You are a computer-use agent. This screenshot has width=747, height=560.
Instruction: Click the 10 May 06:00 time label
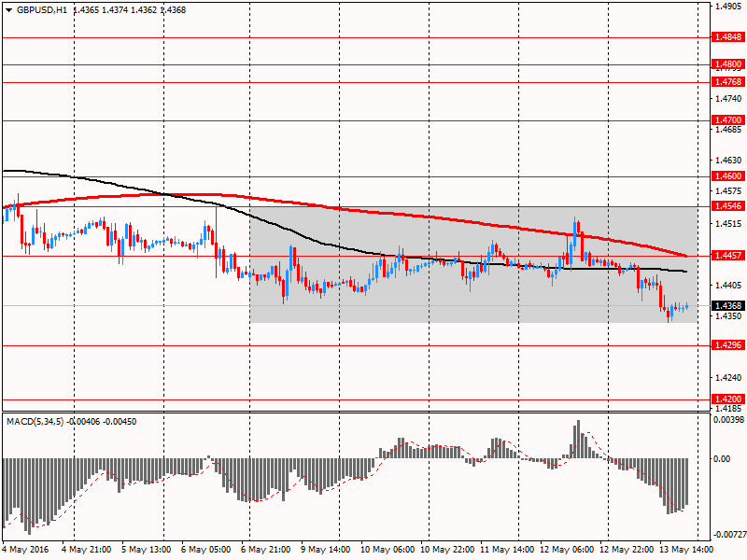click(388, 550)
